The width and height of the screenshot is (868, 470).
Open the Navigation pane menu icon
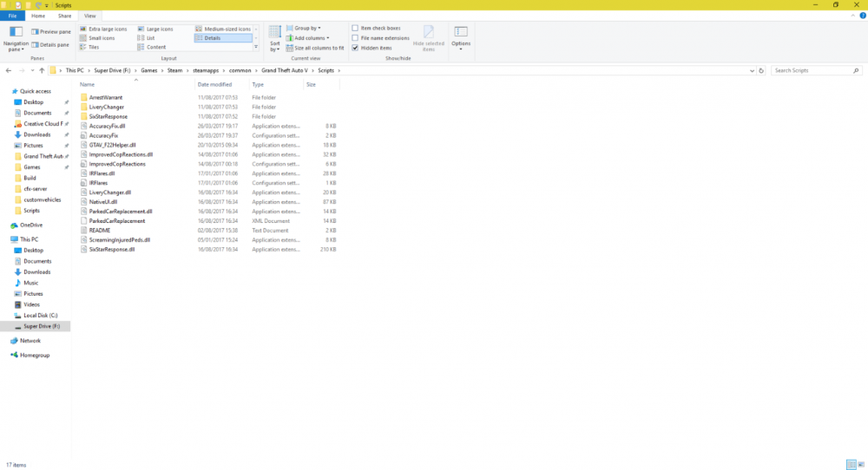15,33
